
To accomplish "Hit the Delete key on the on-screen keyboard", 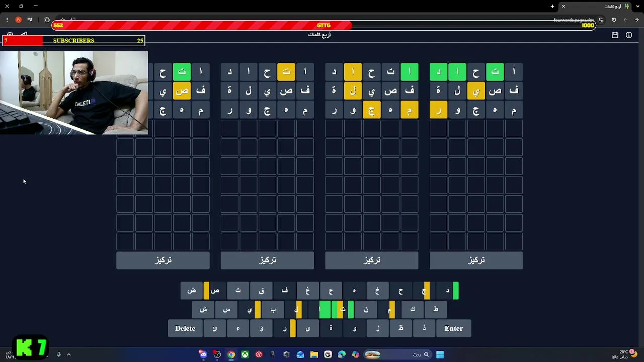I will 185,328.
